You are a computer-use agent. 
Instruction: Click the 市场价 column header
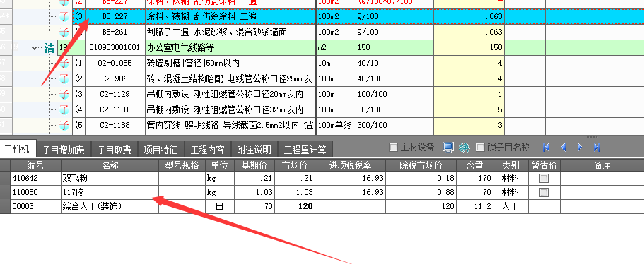pyautogui.click(x=295, y=165)
